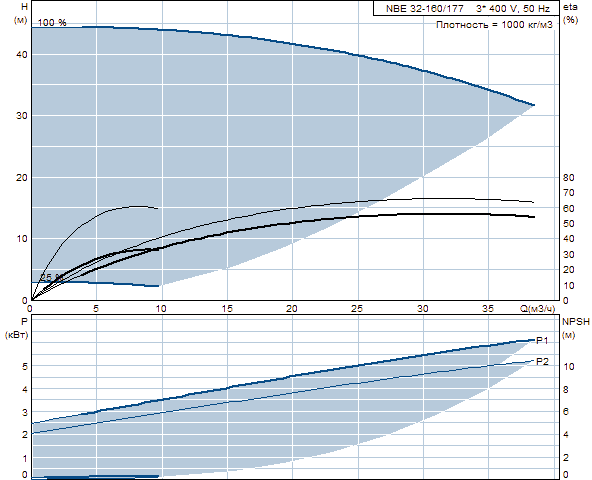This screenshot has width=592, height=480.
Task: Click the NBE 32-160/177 pump title box
Action: pyautogui.click(x=466, y=8)
